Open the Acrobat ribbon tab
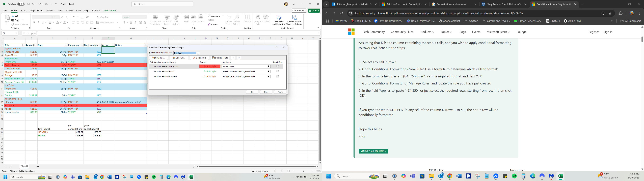The image size is (644, 181). click(96, 11)
